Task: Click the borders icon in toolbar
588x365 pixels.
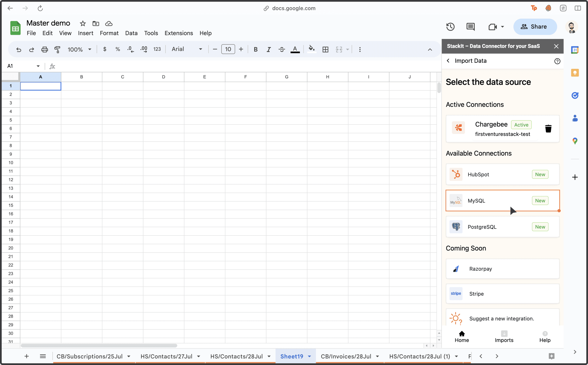Action: coord(325,49)
